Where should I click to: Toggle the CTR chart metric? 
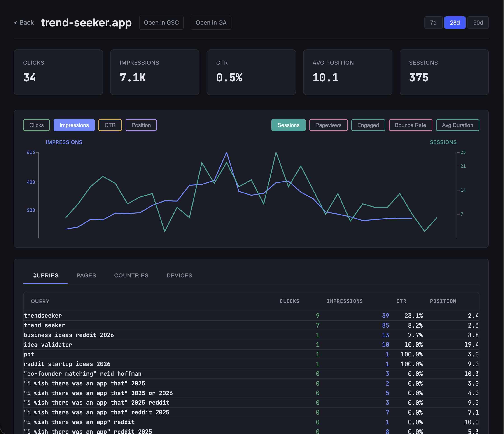pyautogui.click(x=110, y=125)
